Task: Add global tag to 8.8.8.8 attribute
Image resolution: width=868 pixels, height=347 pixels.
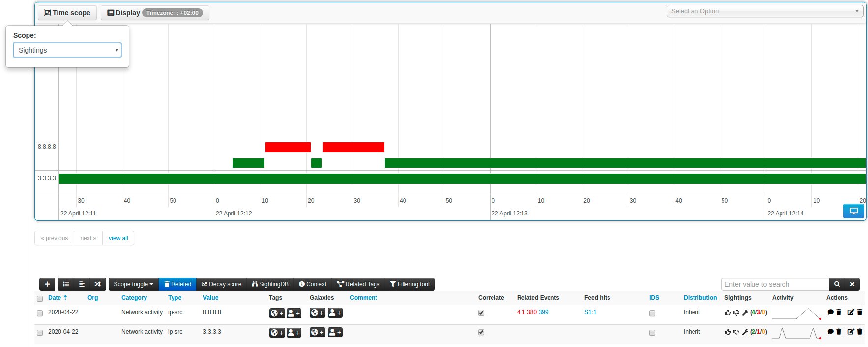Action: pyautogui.click(x=277, y=313)
